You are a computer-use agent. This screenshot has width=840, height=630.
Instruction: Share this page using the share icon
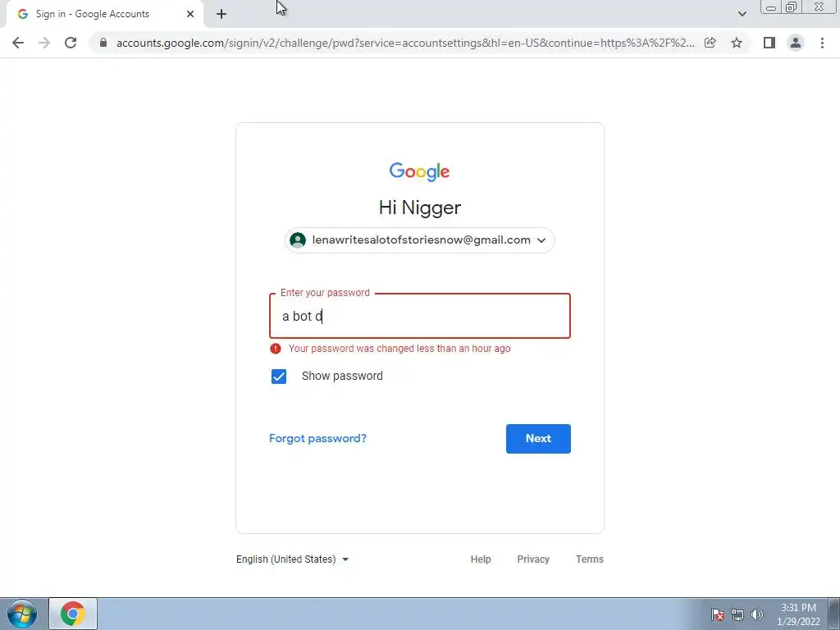pos(710,43)
